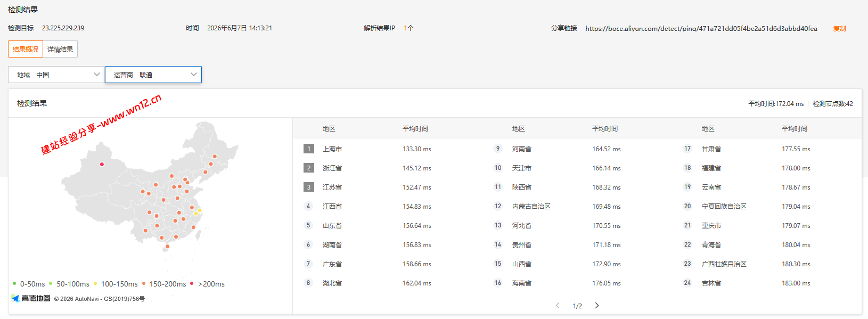The image size is (868, 319).
Task: Click the first 平均时间 column header
Action: point(415,129)
